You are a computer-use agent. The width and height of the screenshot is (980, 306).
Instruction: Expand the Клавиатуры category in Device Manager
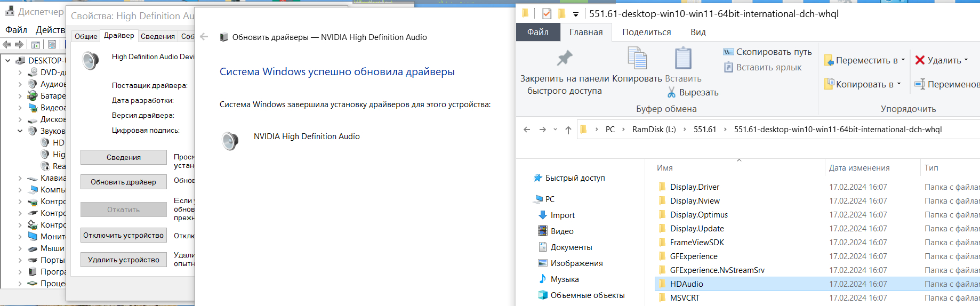(x=20, y=178)
